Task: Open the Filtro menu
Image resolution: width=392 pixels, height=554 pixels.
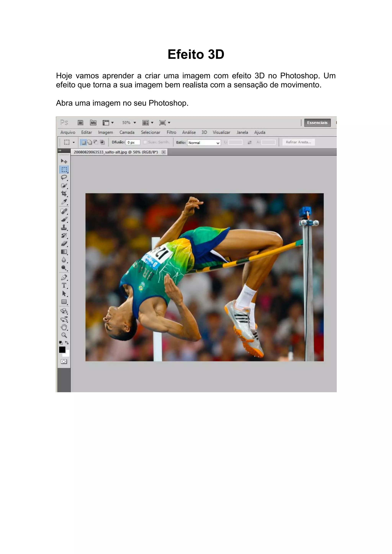Action: click(171, 132)
